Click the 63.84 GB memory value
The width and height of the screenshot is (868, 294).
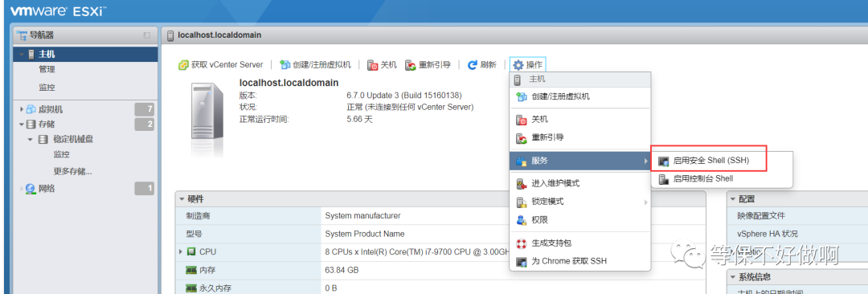[x=342, y=270]
